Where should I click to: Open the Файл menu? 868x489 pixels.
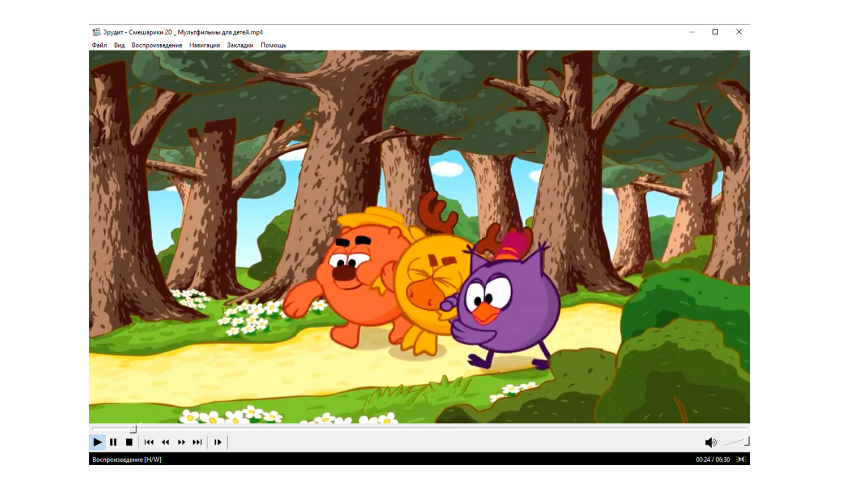tap(100, 45)
